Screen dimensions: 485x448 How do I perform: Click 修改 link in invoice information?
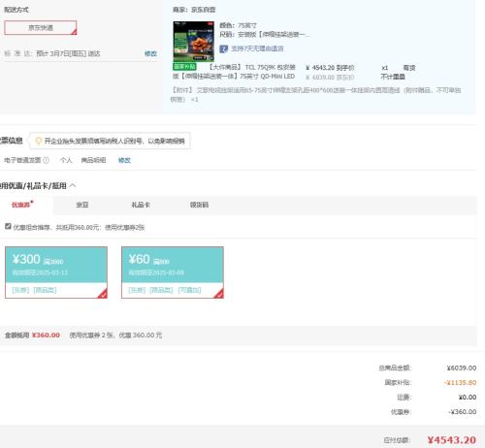(x=124, y=160)
